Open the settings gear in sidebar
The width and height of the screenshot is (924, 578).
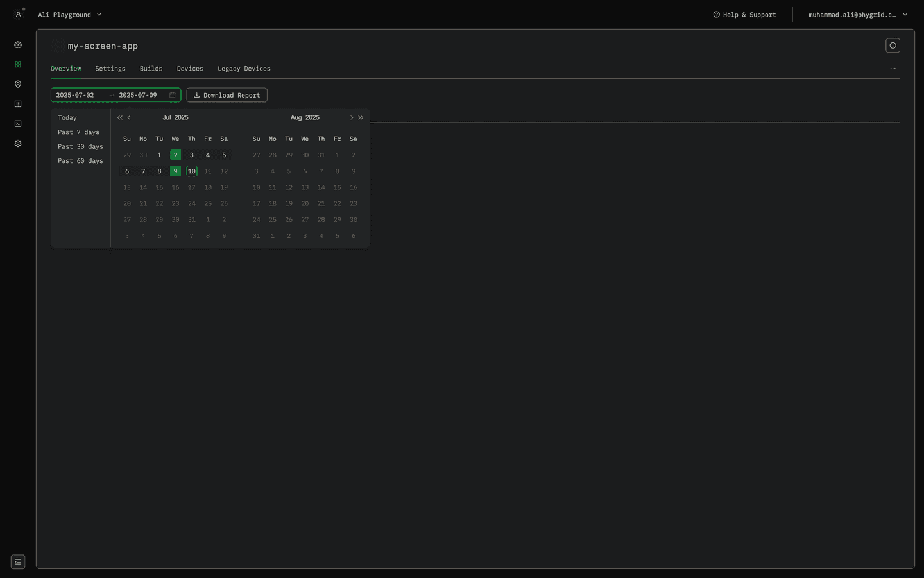point(17,143)
